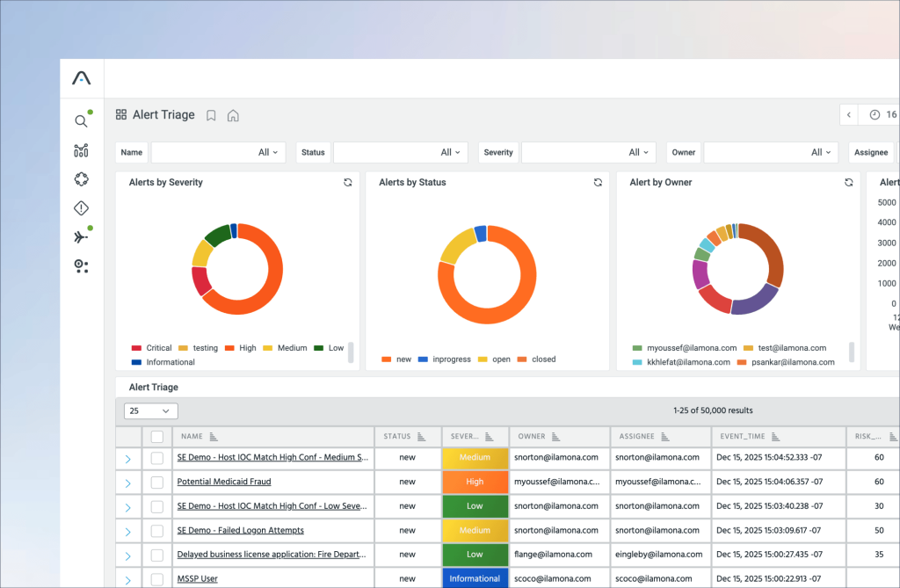Select the workflow icon in the left sidebar
Image resolution: width=900 pixels, height=588 pixels.
(x=81, y=150)
